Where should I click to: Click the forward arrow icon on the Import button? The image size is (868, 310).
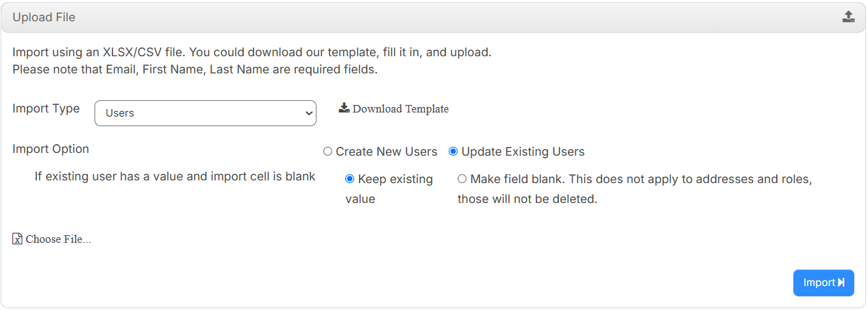tap(841, 283)
